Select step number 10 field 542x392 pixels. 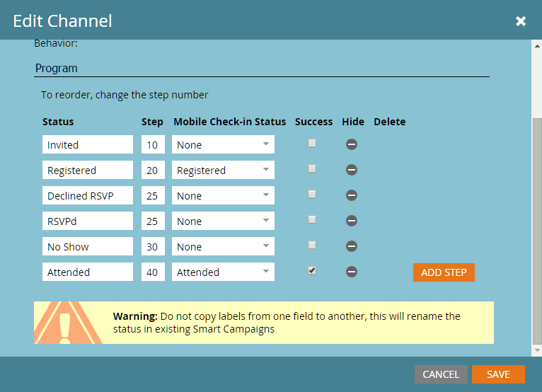coord(153,144)
